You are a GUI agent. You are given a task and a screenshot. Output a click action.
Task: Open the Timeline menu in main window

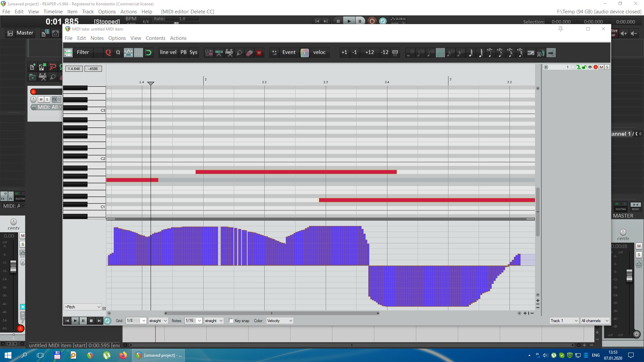pyautogui.click(x=53, y=11)
